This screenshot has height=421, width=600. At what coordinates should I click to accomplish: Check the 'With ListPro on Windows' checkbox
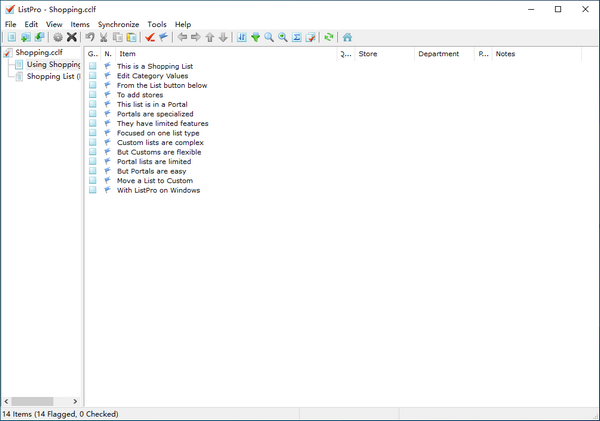[93, 190]
